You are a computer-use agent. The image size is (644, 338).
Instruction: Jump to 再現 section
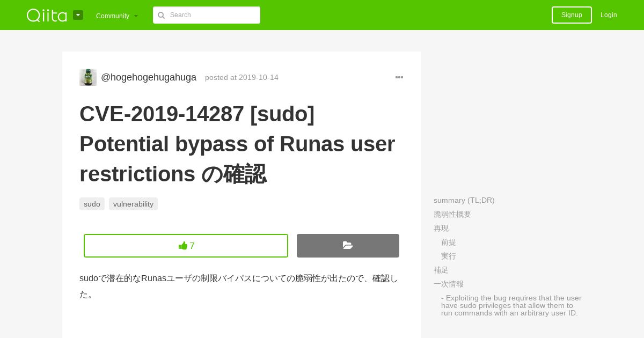pyautogui.click(x=441, y=228)
